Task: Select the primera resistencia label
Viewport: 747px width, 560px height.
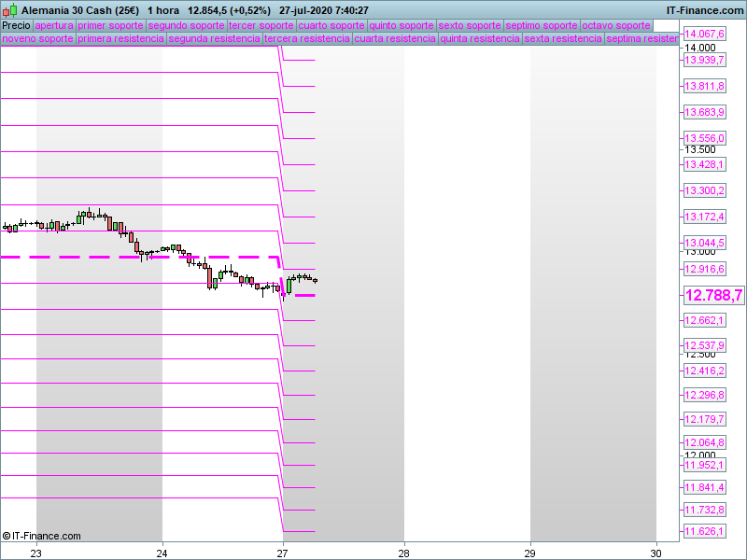Action: click(x=120, y=39)
